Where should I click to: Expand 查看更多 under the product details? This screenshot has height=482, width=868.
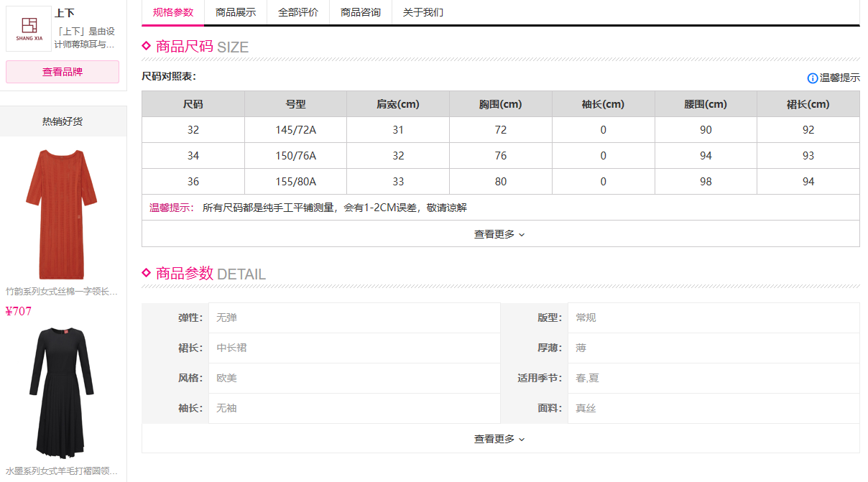[x=499, y=439]
